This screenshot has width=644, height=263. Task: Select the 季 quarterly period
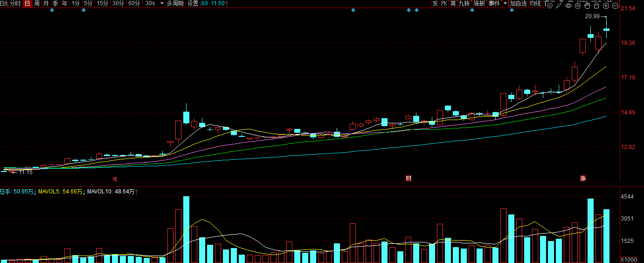click(55, 3)
